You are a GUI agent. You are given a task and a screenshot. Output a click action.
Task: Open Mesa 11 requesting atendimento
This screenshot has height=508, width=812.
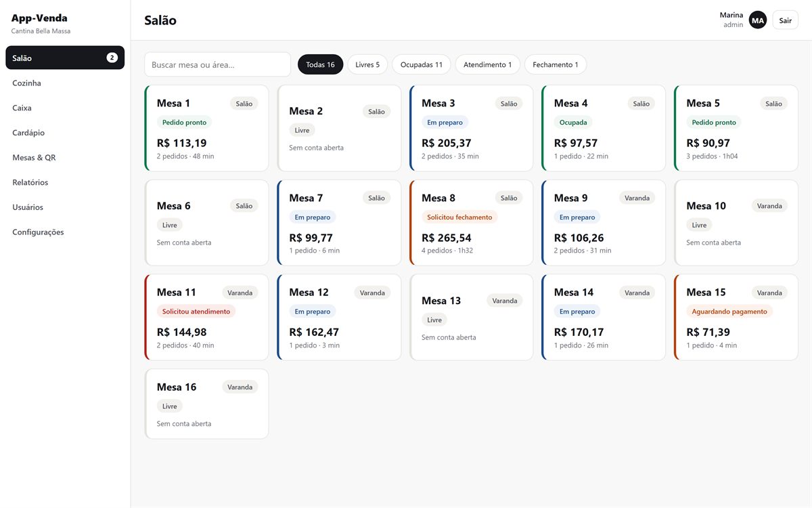point(206,317)
